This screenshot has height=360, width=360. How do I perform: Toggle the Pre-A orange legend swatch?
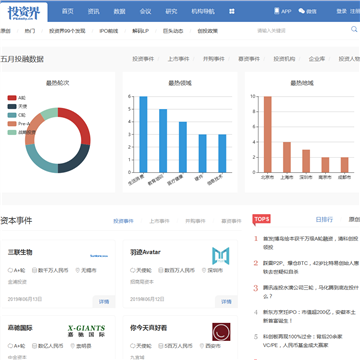[x=12, y=124]
